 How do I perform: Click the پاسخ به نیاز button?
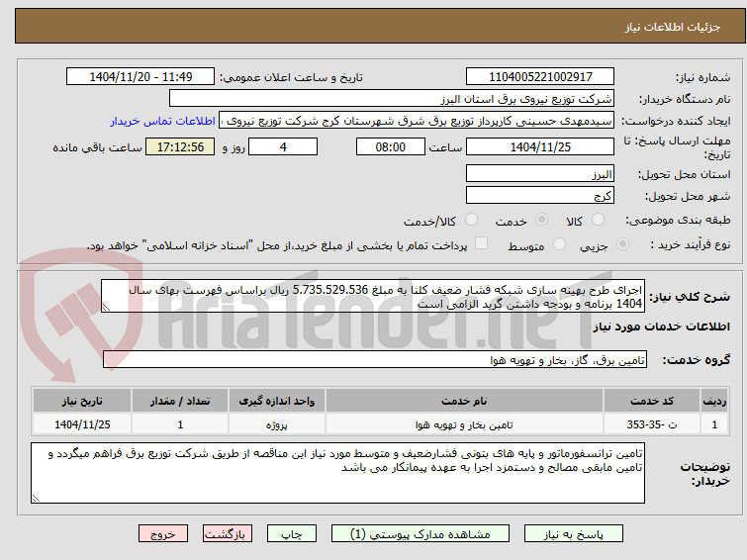574,534
